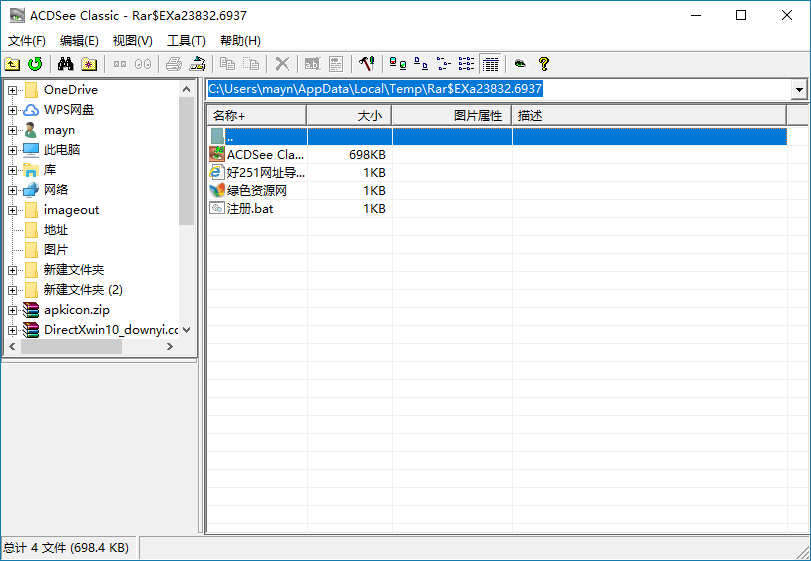
Task: Click the 名称 column header
Action: click(x=256, y=116)
